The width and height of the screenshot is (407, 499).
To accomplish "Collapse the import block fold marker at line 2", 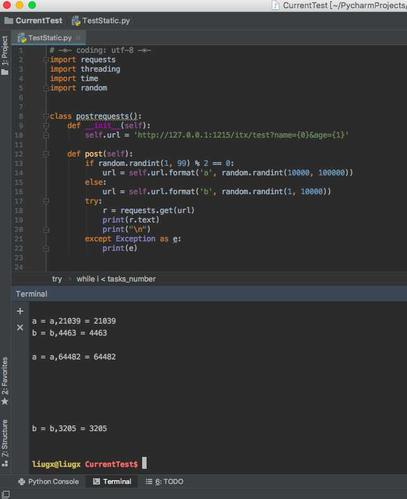I will (46, 60).
